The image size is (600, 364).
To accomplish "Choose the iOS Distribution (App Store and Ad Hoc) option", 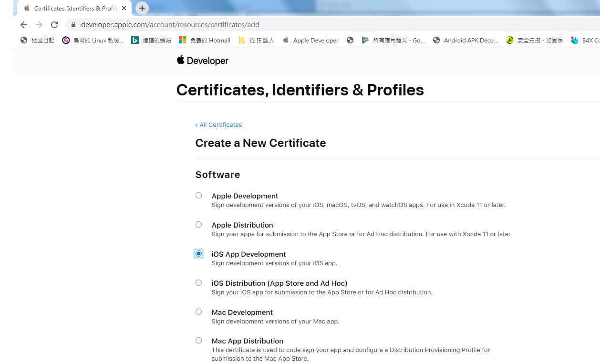I will [x=199, y=283].
